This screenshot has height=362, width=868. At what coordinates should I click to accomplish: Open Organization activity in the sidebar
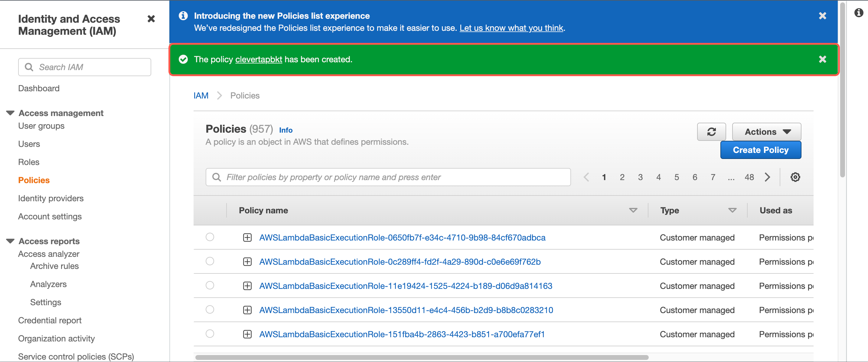[x=56, y=338]
